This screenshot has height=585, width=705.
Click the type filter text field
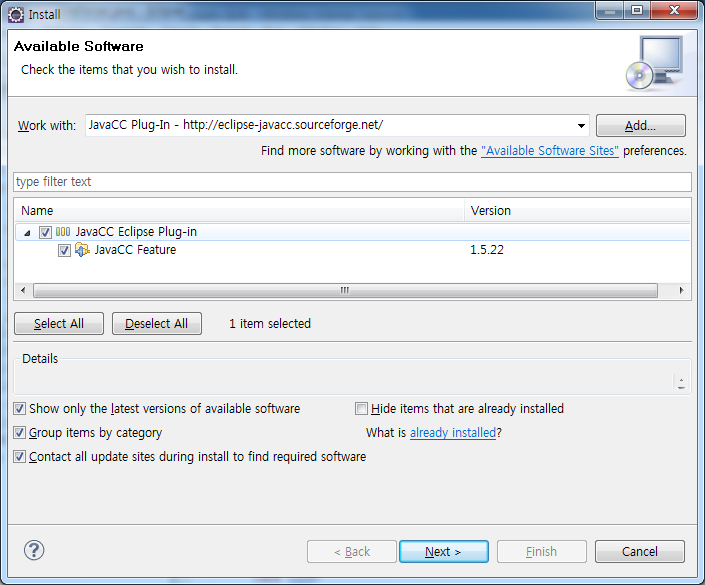(352, 182)
